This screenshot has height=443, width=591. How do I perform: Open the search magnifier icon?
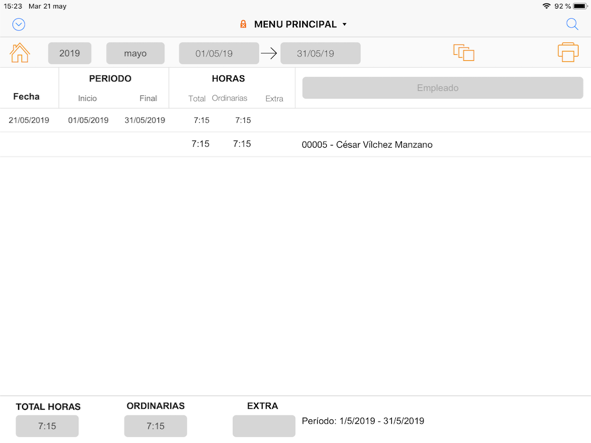click(x=572, y=24)
